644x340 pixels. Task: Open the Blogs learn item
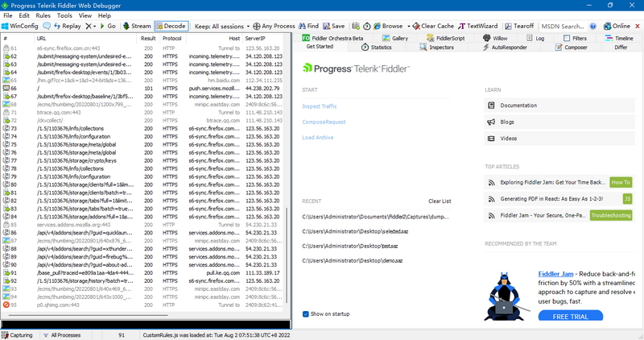tap(559, 122)
